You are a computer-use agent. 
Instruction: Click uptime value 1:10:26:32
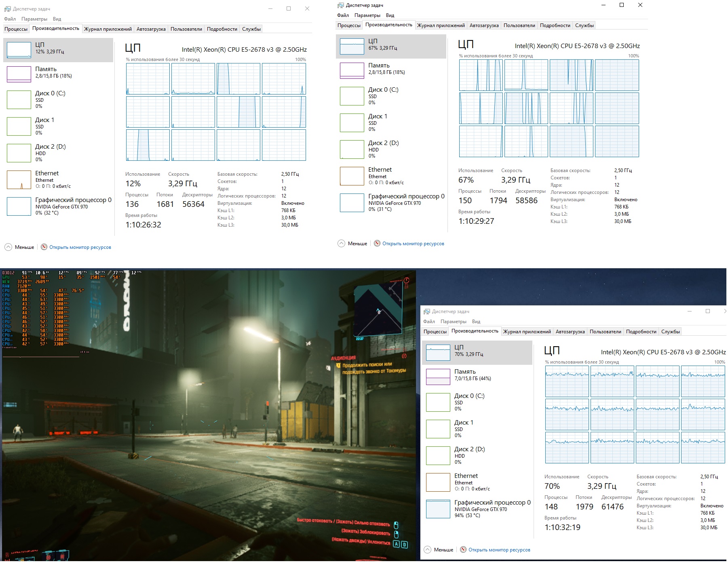(143, 225)
